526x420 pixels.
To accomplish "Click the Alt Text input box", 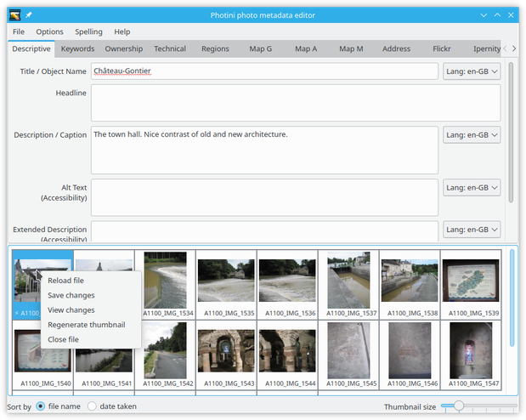I will tap(264, 197).
